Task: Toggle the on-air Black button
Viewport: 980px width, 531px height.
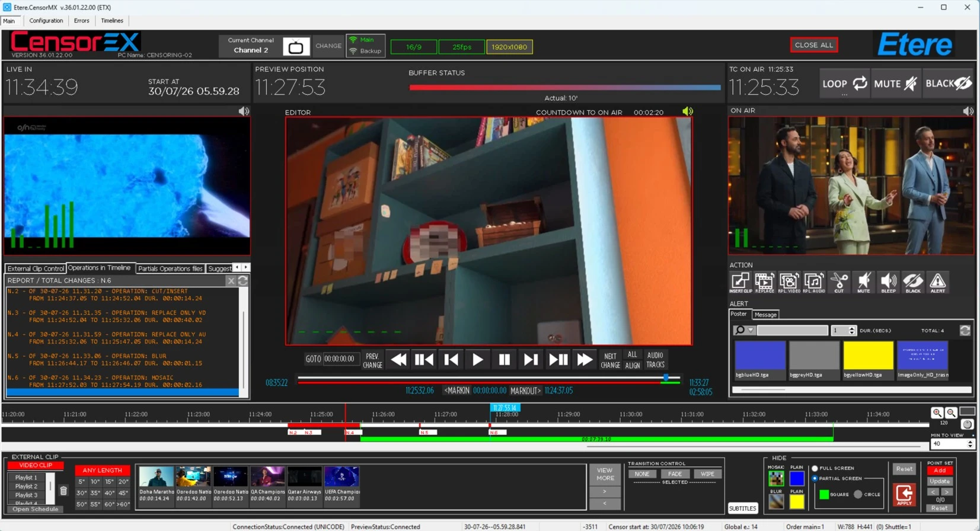Action: point(949,84)
